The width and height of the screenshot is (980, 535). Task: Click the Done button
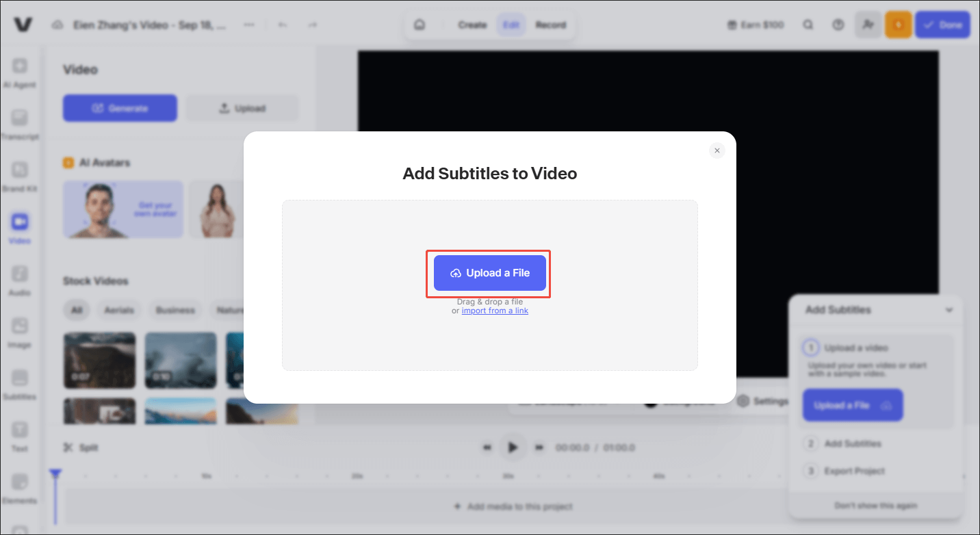click(x=942, y=25)
